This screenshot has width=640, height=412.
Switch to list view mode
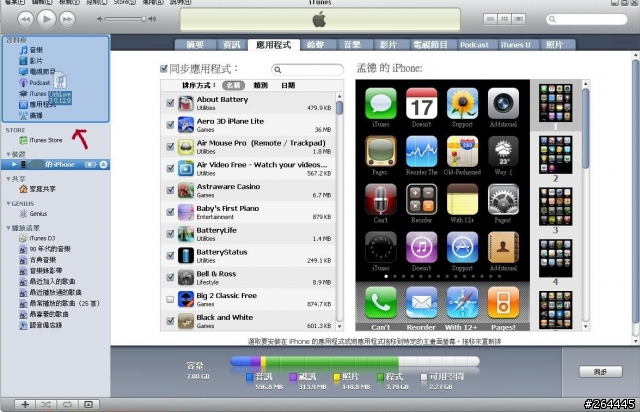click(x=490, y=19)
